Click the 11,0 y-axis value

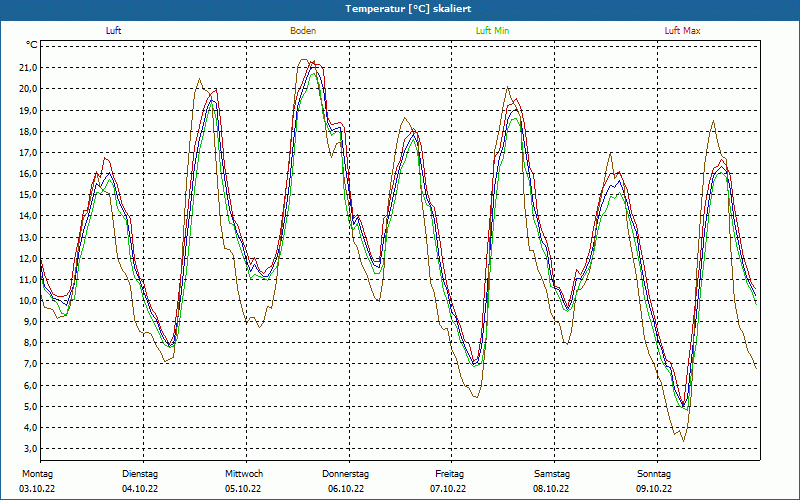click(x=28, y=280)
